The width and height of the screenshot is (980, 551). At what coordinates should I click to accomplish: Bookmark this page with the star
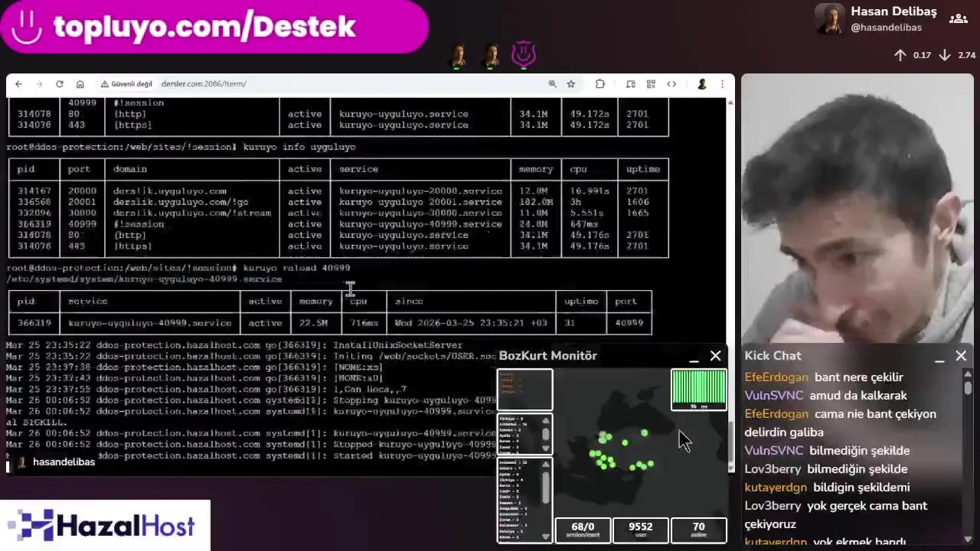pos(570,84)
